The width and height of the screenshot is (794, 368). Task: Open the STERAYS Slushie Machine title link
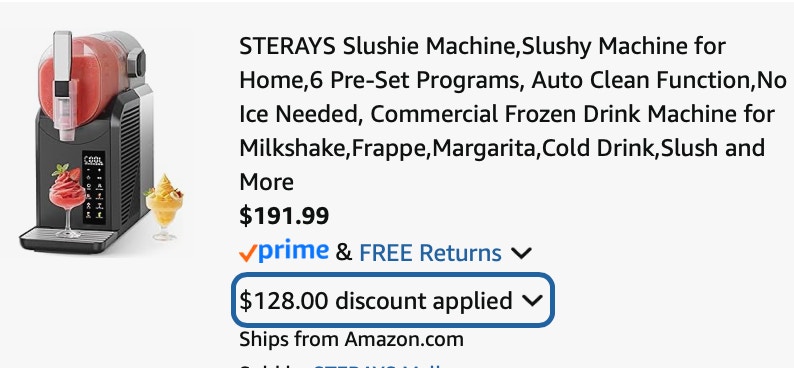512,114
